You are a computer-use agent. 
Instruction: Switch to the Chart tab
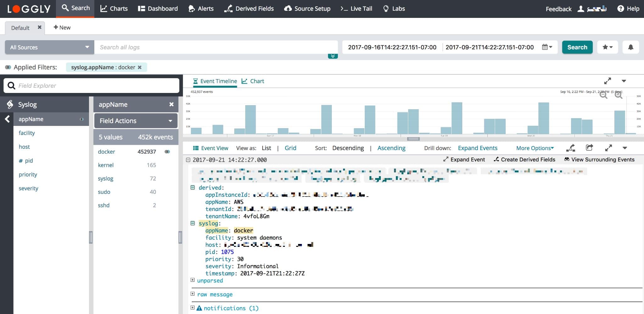pos(253,81)
